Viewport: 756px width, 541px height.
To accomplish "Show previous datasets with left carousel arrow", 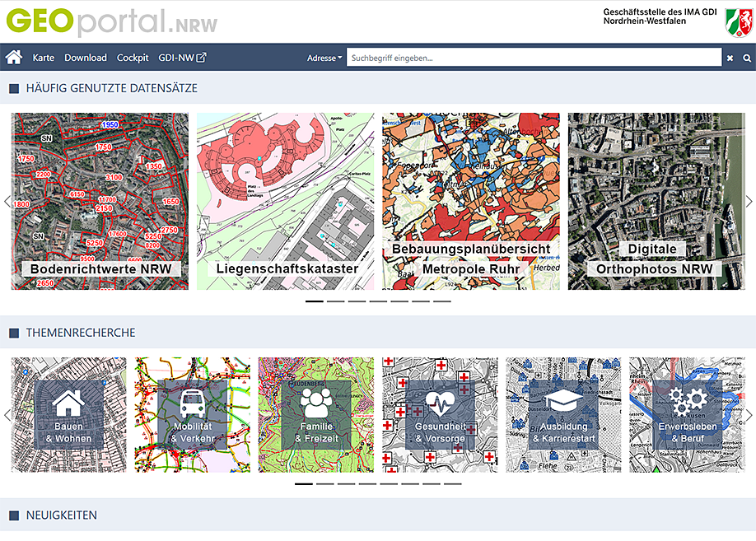I will pyautogui.click(x=7, y=202).
